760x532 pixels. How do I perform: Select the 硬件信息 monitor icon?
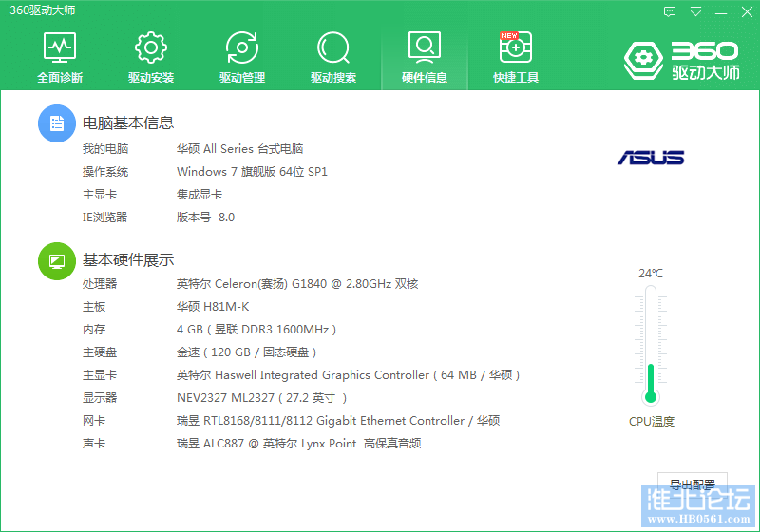(x=425, y=47)
